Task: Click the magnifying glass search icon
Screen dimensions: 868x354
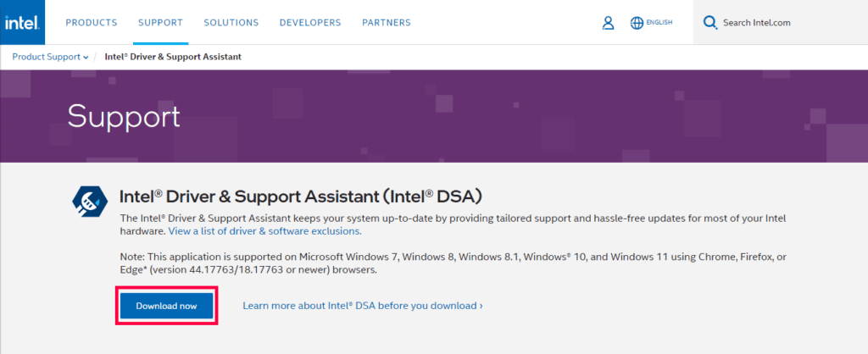Action: [x=709, y=23]
